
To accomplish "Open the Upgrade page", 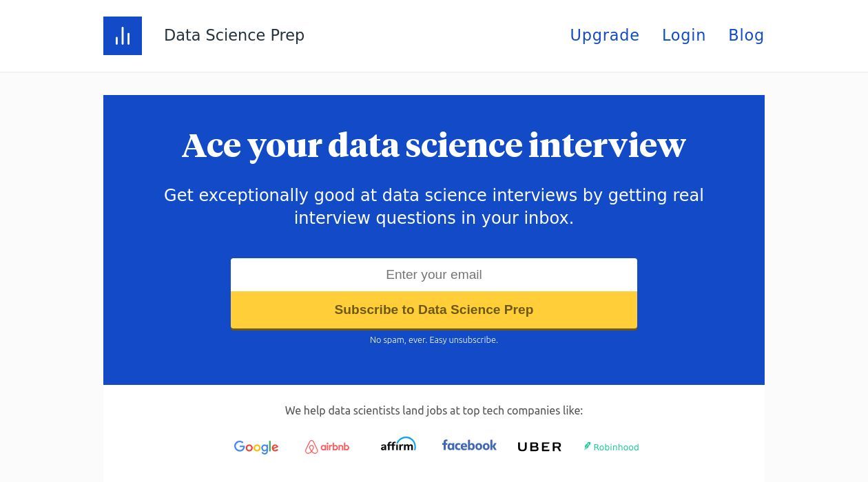I will click(x=604, y=35).
